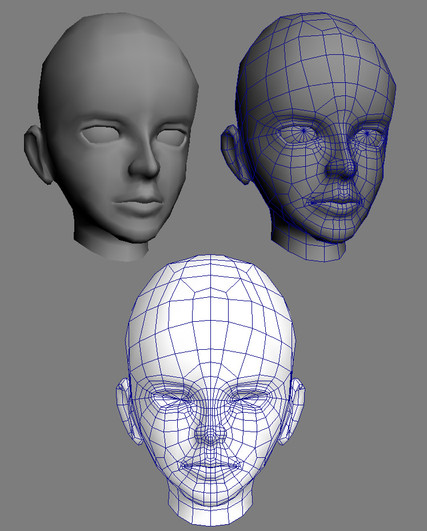427x531 pixels.
Task: Click the crown of the white wireframe head
Action: point(210,271)
